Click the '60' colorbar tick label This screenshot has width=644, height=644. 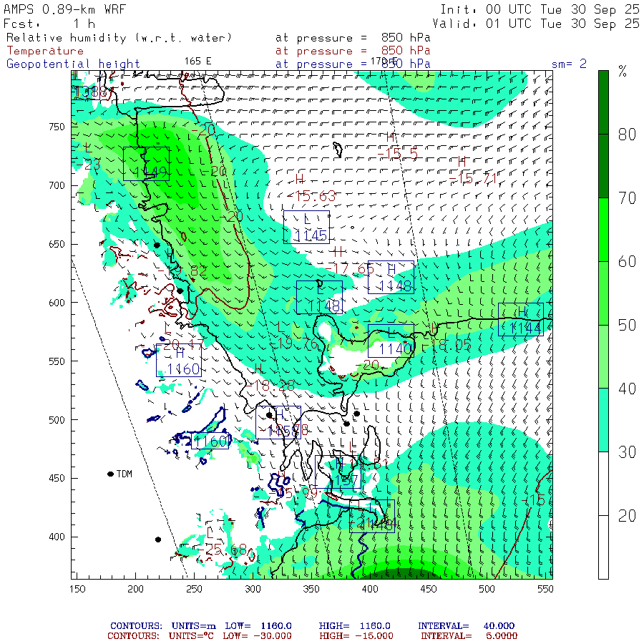[627, 262]
